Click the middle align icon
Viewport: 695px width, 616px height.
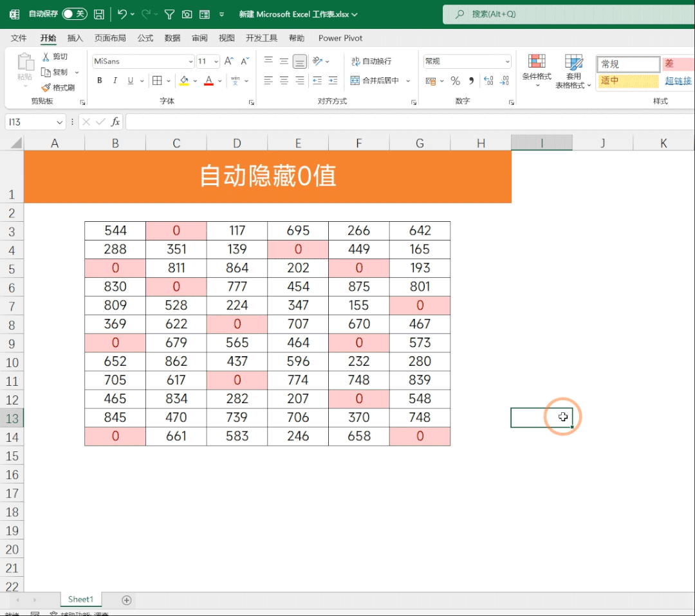(x=284, y=60)
